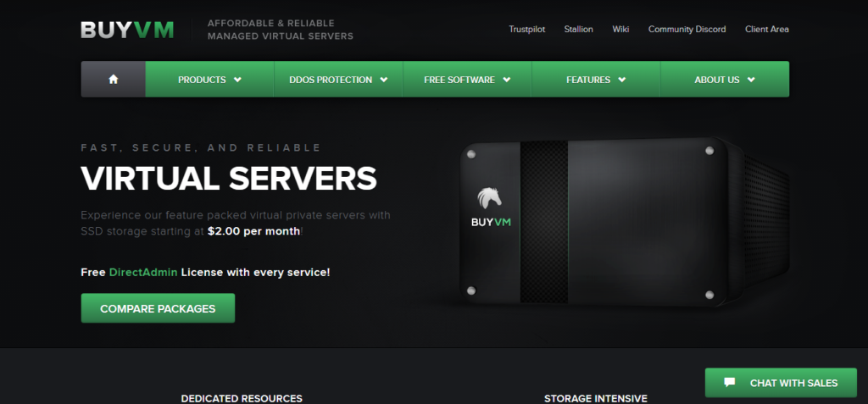Click the BuyVM logo in header
Viewport: 868px width, 404px height.
[127, 30]
